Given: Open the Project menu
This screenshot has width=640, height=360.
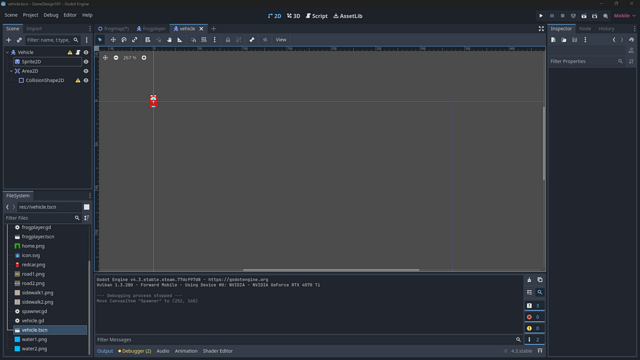Looking at the screenshot, I should pyautogui.click(x=30, y=15).
